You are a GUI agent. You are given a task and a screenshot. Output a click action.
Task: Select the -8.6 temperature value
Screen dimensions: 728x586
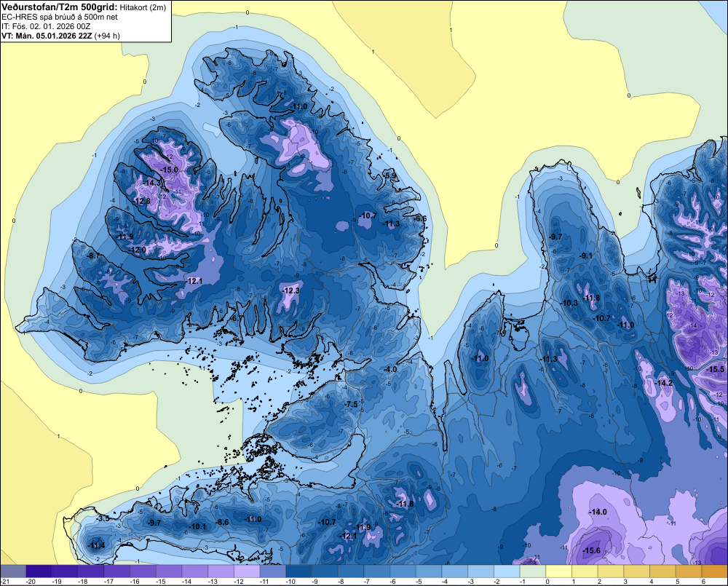click(x=222, y=523)
